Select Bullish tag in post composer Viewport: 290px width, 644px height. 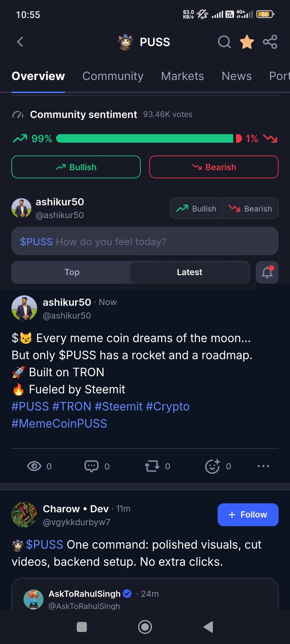196,209
